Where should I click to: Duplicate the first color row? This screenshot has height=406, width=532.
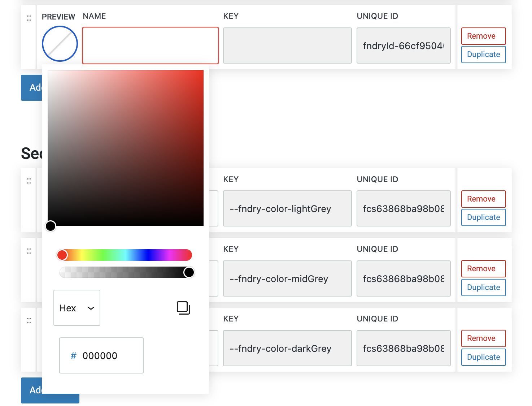click(483, 55)
